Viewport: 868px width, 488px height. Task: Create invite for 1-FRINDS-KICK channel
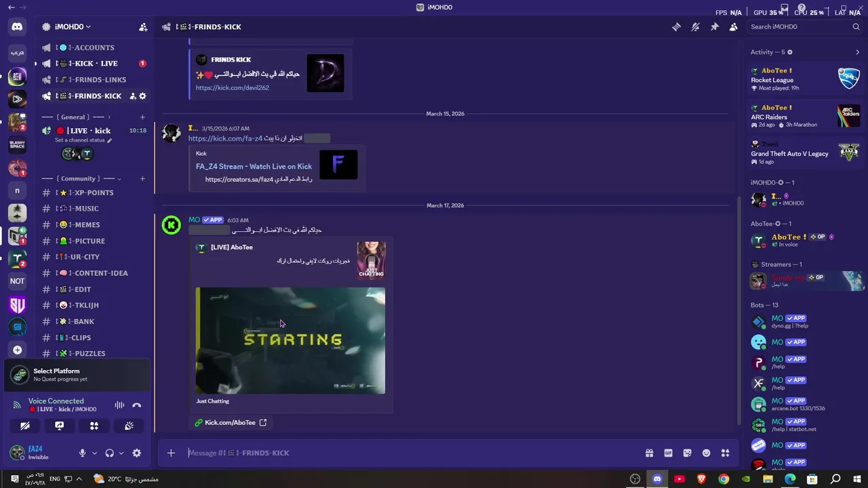tap(132, 96)
